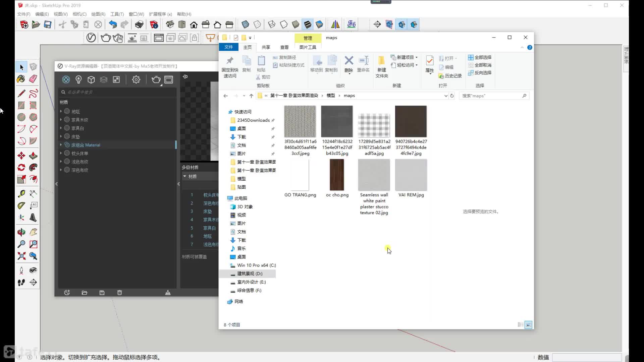The image size is (644, 362).
Task: Open the 文件(F) menu in SketchUp
Action: 23,14
